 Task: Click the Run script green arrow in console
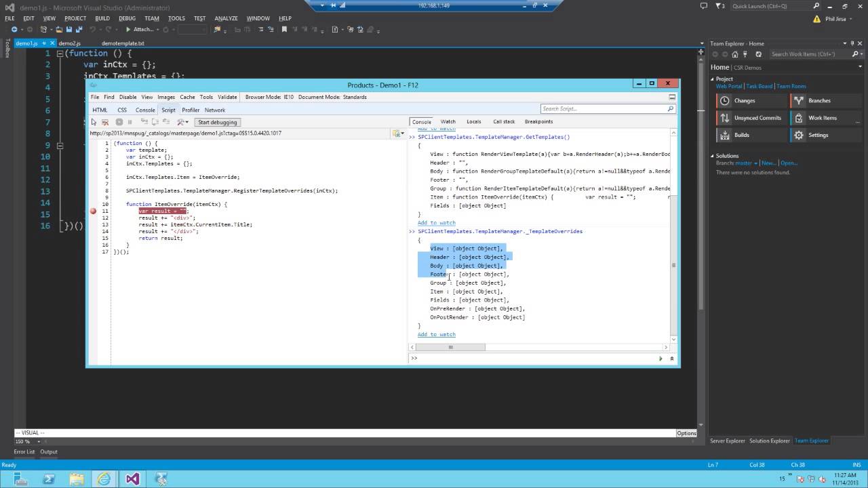coord(660,359)
